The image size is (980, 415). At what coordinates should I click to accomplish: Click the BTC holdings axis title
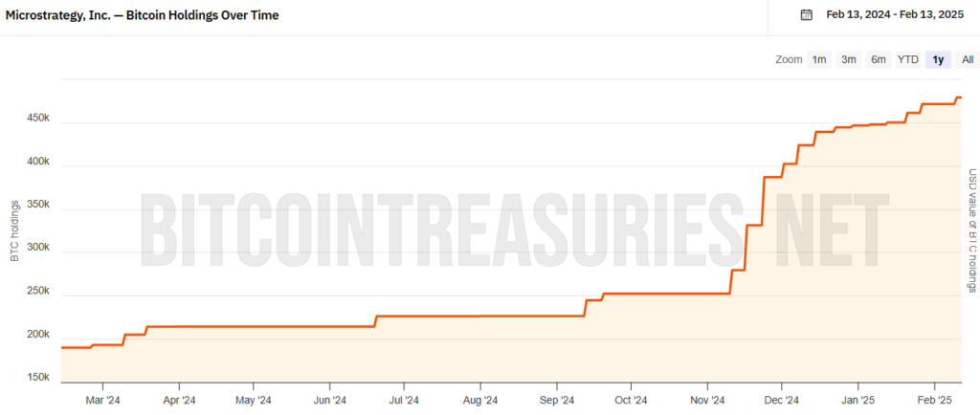(x=15, y=230)
